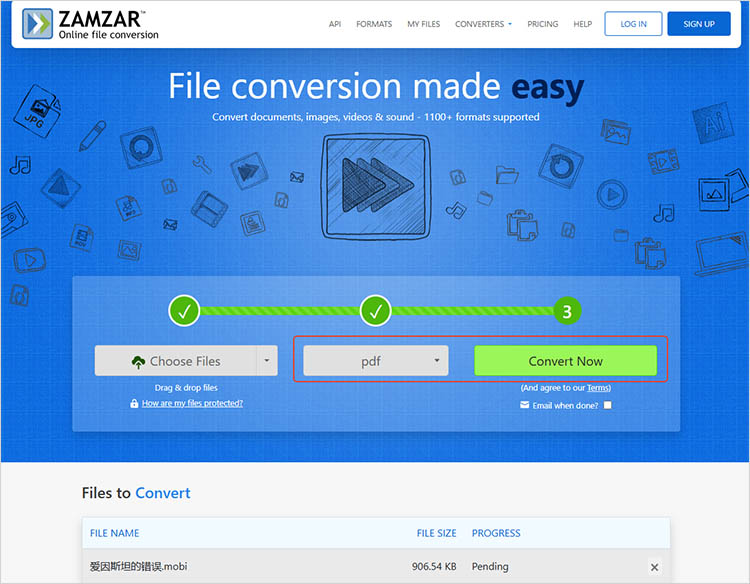Click the FILE NAME column header
The image size is (750, 584).
click(x=114, y=533)
